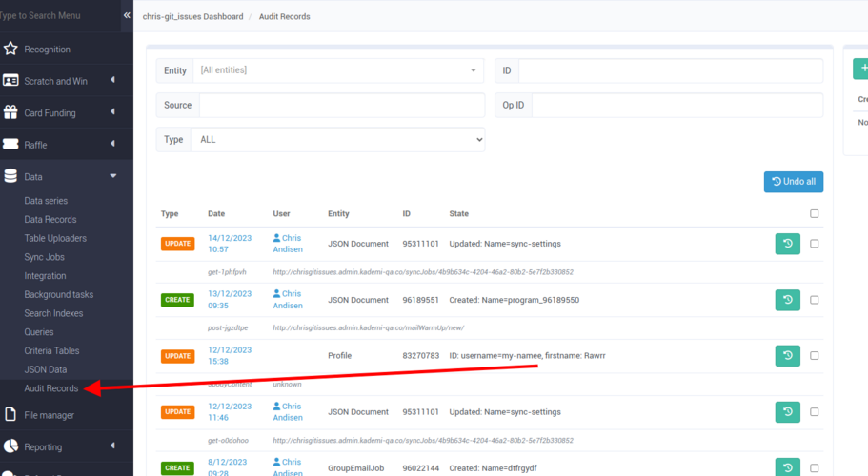Open chris-git_issues Dashboard breadcrumb link

[192, 16]
